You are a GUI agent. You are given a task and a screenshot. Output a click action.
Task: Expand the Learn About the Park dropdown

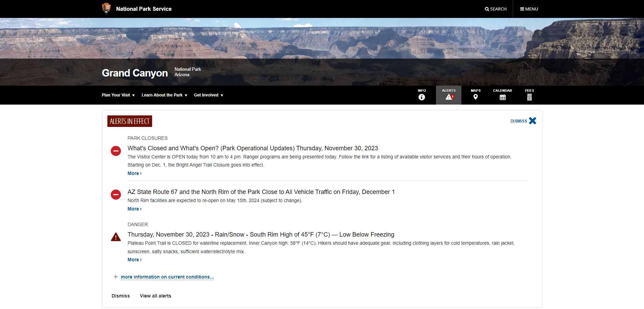click(164, 95)
